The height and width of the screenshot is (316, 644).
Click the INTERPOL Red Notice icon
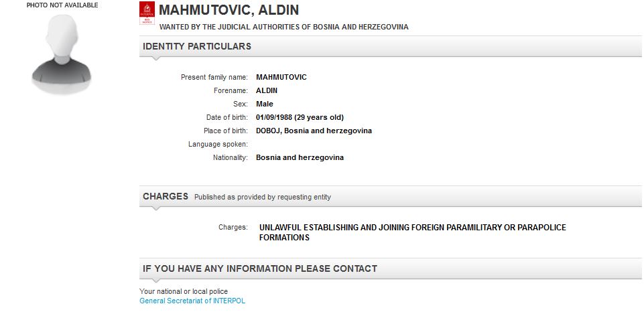(x=146, y=13)
